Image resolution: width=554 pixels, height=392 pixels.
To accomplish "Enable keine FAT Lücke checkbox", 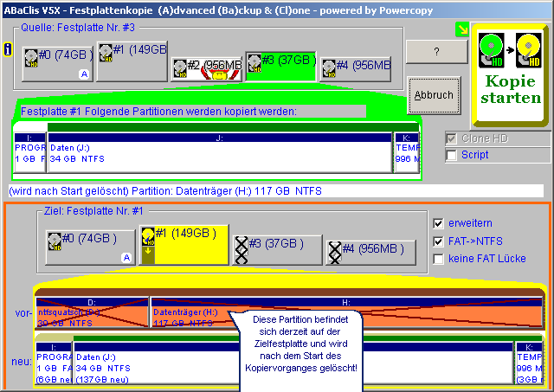I will [x=440, y=258].
